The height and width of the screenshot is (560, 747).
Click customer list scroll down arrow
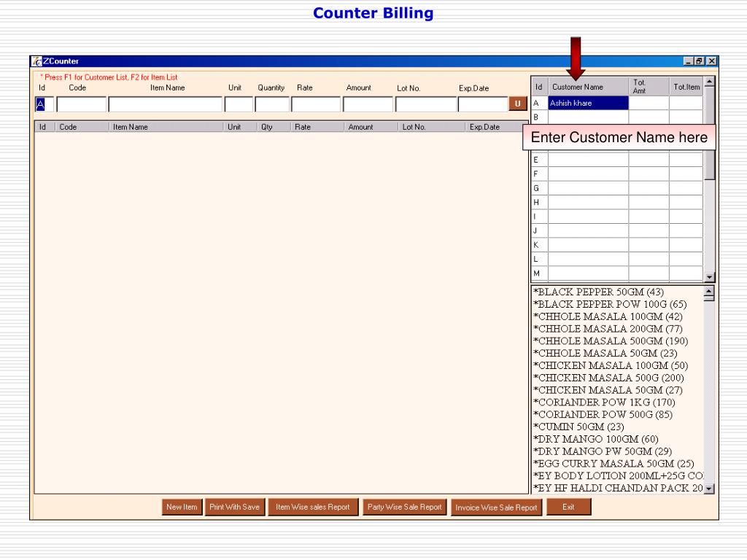710,276
